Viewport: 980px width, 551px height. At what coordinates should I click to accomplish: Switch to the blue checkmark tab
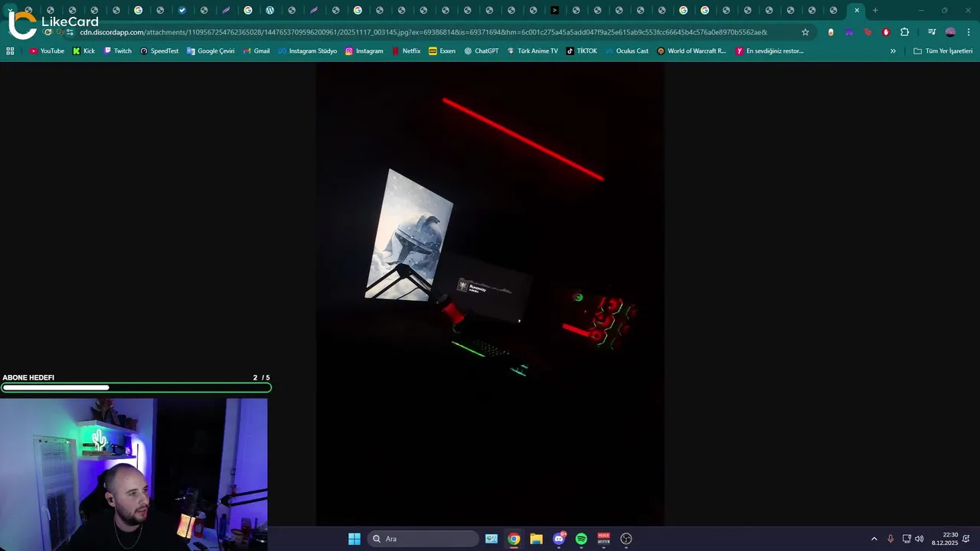coord(182,11)
